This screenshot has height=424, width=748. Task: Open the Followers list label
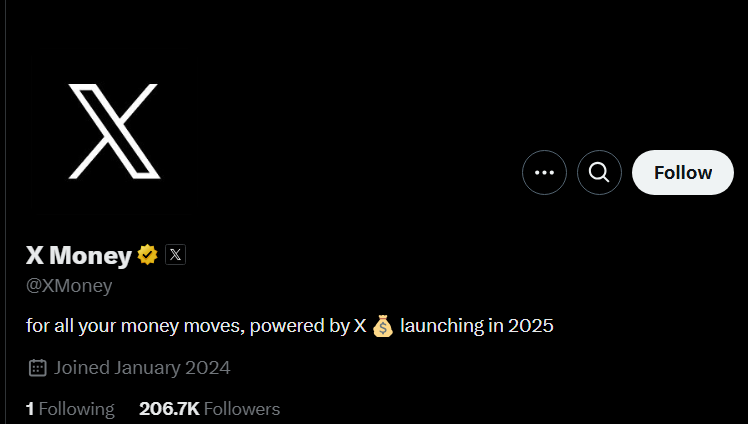click(241, 408)
